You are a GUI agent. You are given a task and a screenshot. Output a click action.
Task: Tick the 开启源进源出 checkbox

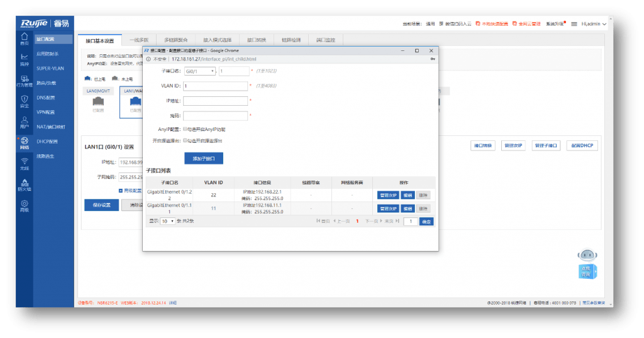pos(185,140)
